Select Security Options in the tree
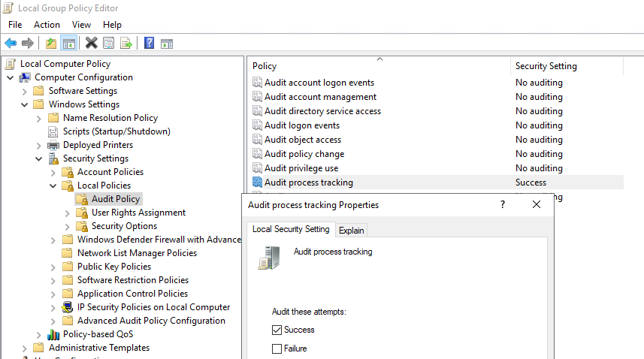This screenshot has width=644, height=359. coord(124,226)
